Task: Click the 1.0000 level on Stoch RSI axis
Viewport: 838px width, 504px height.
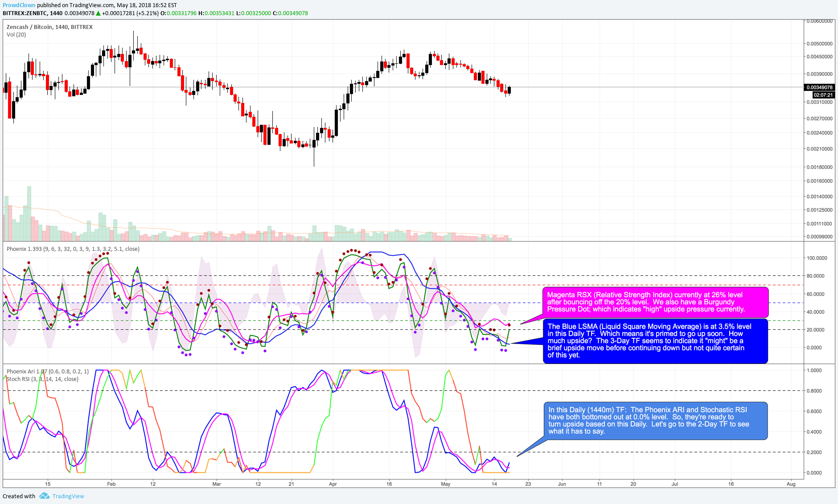Action: pos(815,370)
